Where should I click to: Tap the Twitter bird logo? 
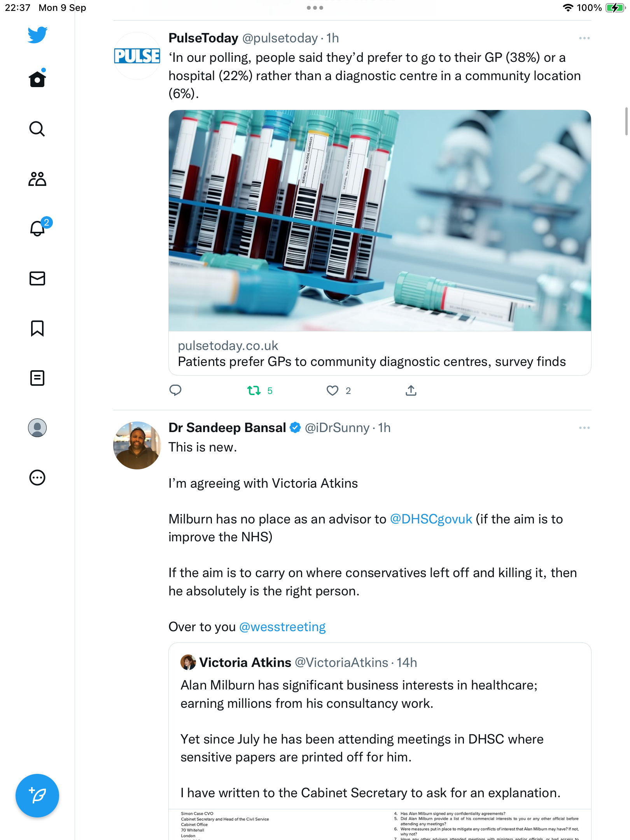pos(37,35)
